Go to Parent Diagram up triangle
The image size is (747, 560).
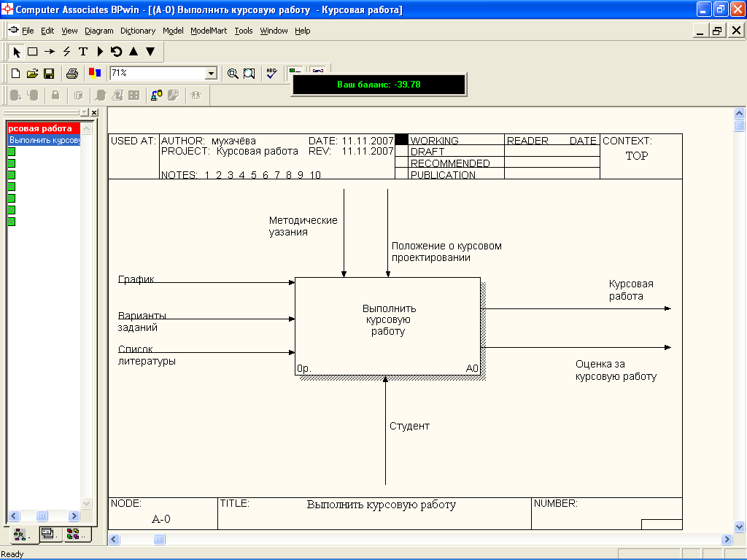click(133, 52)
